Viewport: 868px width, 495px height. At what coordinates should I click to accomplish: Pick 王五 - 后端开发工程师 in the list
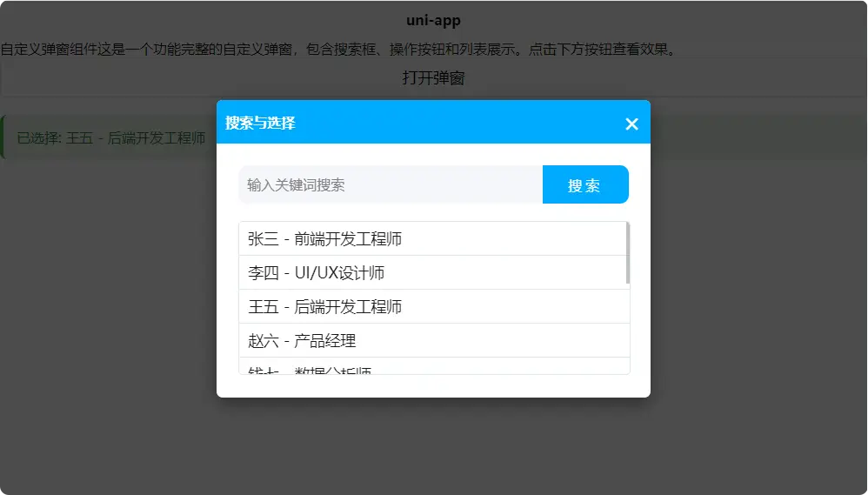click(x=432, y=306)
